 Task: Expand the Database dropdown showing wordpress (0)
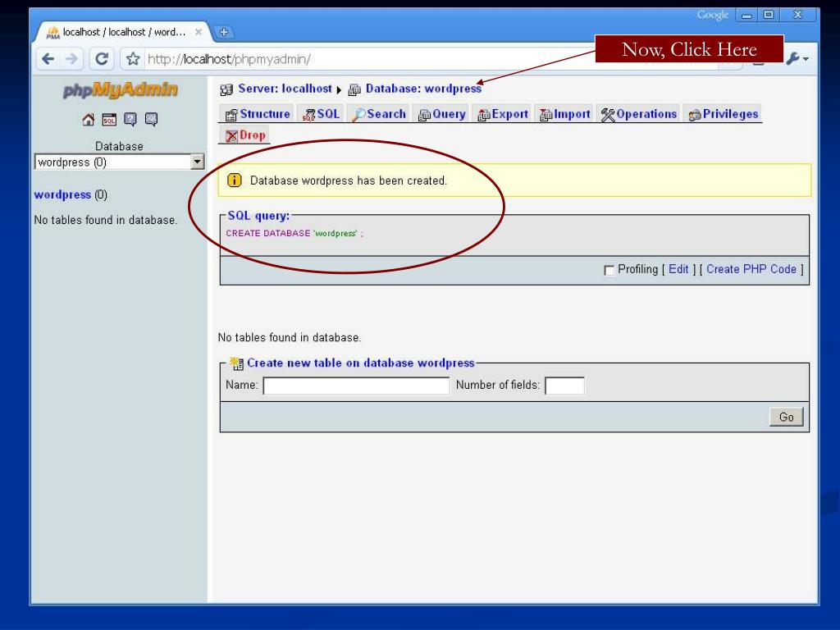tap(120, 162)
